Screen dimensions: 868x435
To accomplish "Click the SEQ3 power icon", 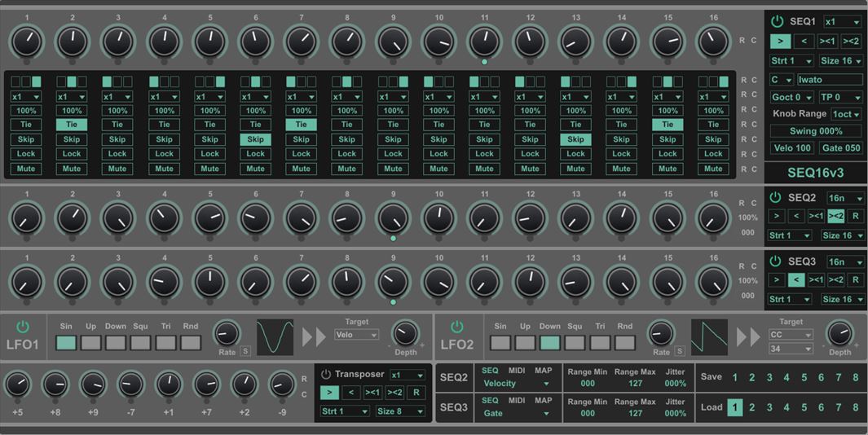I will [x=775, y=261].
